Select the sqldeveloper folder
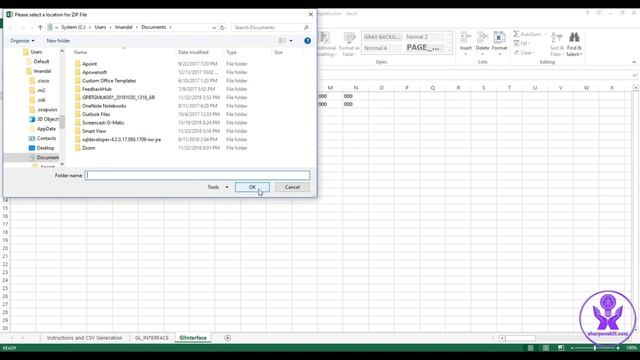640x360 pixels. tap(121, 140)
